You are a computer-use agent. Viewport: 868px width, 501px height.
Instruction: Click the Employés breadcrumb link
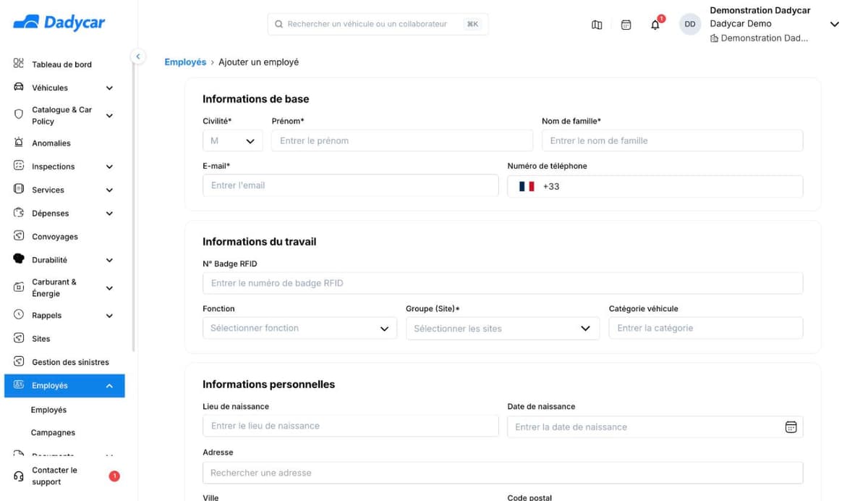pyautogui.click(x=185, y=62)
